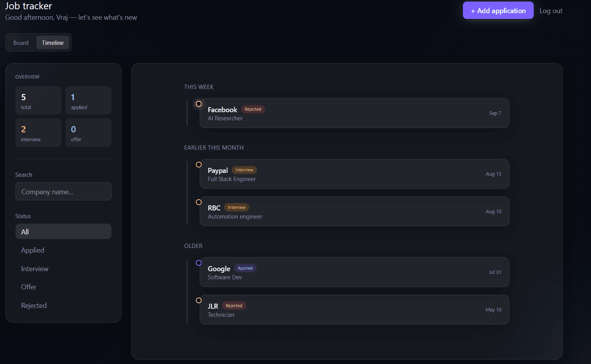Click the timeline marker beside Paypal

tap(199, 164)
